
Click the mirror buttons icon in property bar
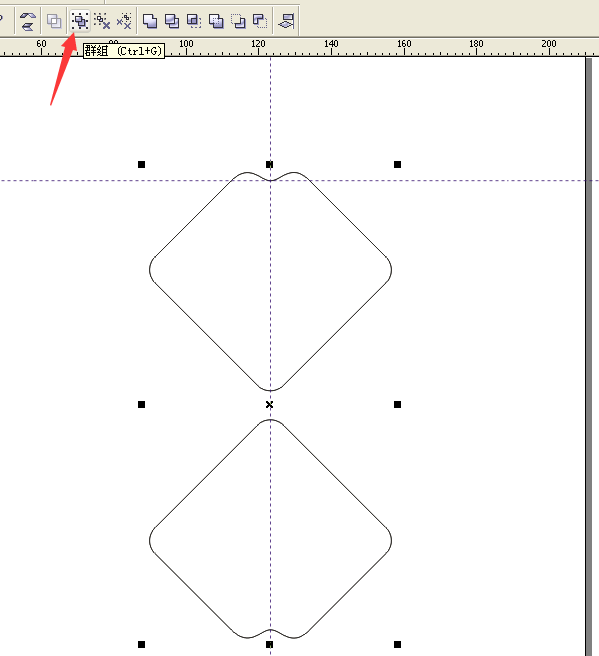28,21
